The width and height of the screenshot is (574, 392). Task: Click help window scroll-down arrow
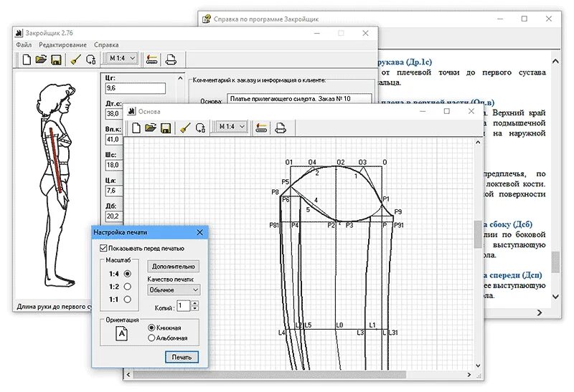555,297
